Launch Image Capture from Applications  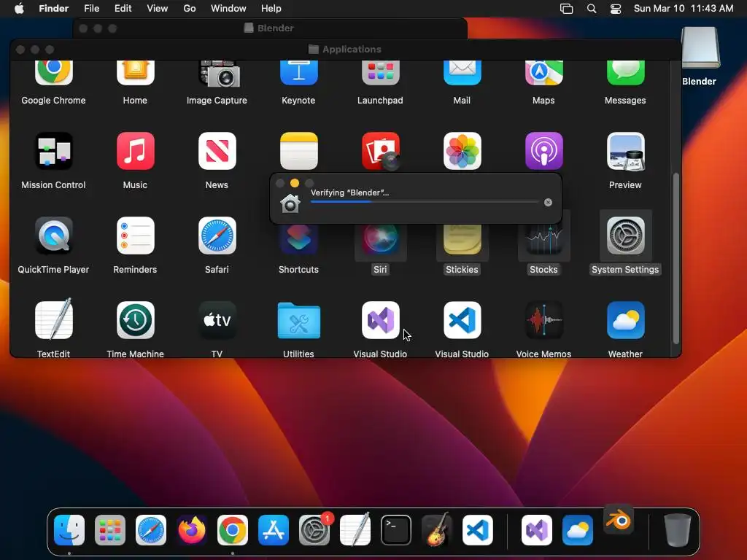tap(217, 74)
